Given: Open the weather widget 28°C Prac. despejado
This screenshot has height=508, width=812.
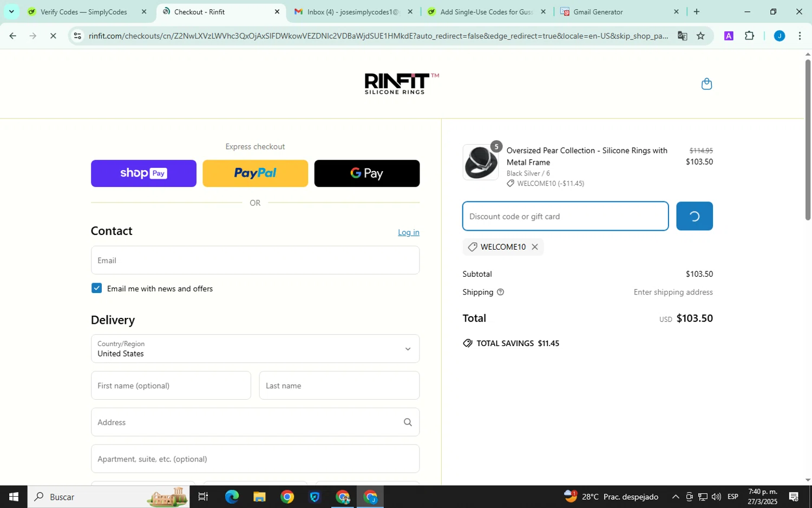Looking at the screenshot, I should click(x=611, y=497).
